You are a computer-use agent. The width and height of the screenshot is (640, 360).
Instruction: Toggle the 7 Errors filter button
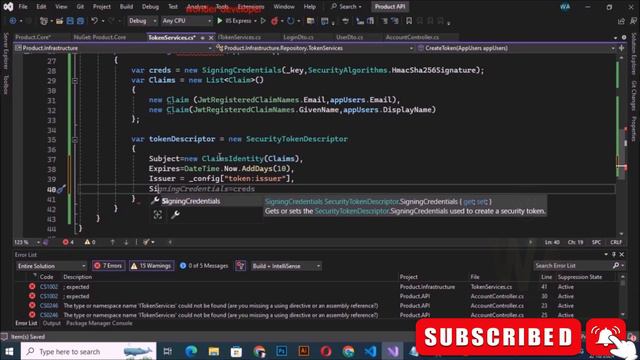pyautogui.click(x=109, y=266)
